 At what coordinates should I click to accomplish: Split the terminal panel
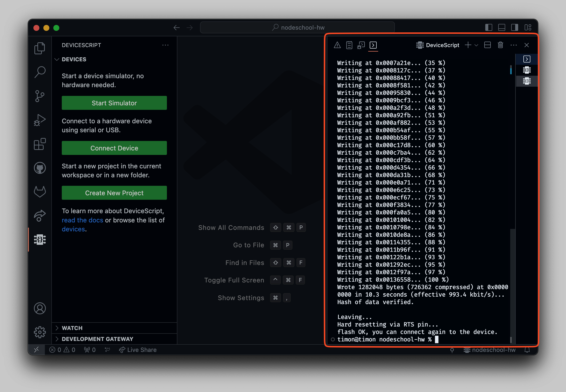(x=488, y=45)
